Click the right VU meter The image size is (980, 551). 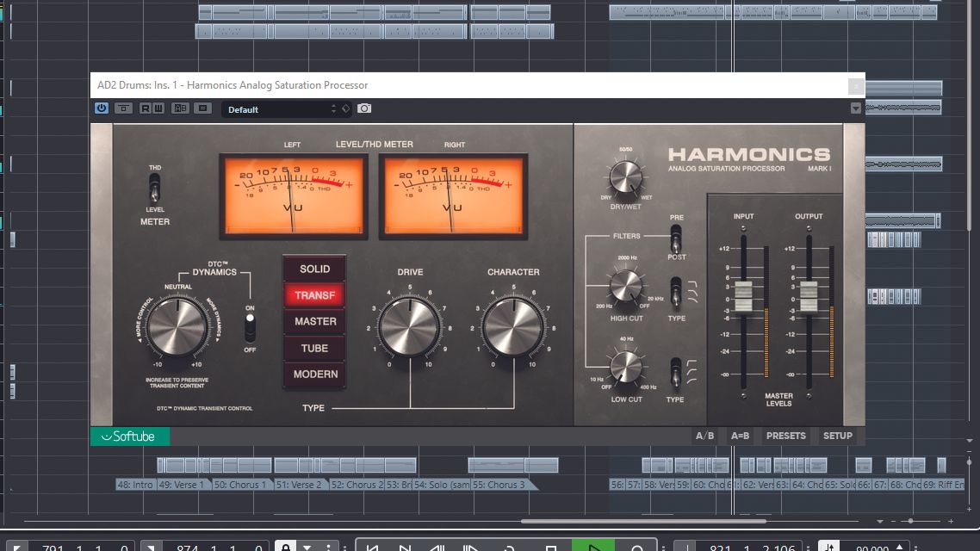[453, 196]
